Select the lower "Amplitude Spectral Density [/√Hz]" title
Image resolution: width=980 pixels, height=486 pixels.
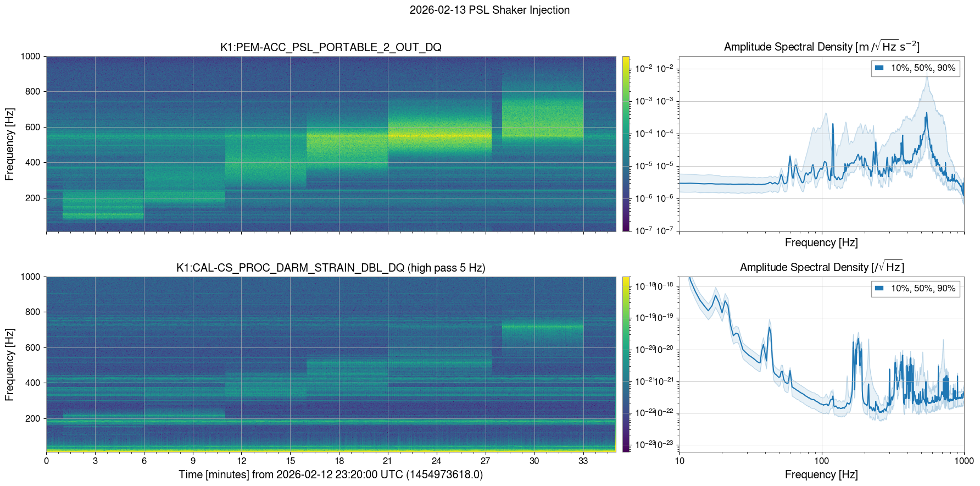point(821,267)
